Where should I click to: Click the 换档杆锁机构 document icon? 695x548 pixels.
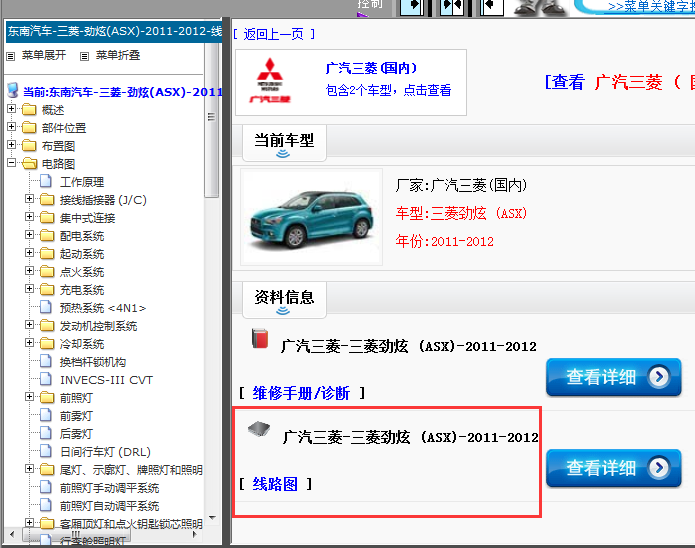pyautogui.click(x=46, y=361)
